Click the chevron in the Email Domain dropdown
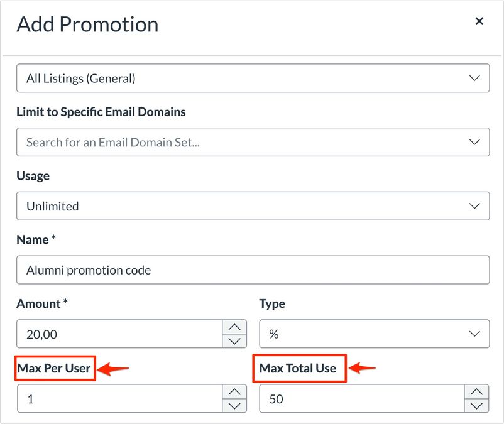Screen dimensions: 504x424 (x=475, y=143)
